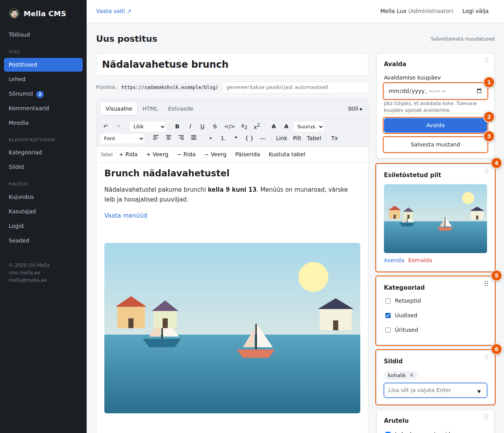Open the Suurus size dropdown
Viewport: 504px width, 433px height.
[x=309, y=126]
